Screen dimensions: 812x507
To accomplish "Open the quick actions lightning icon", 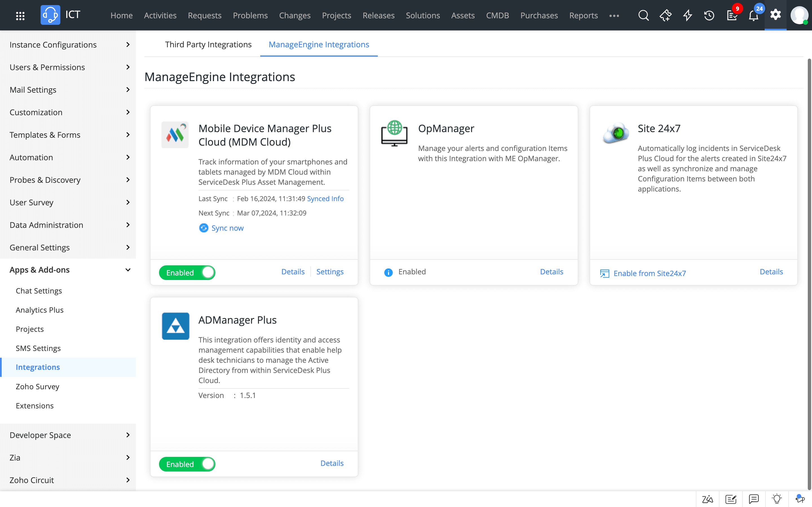I will point(687,15).
